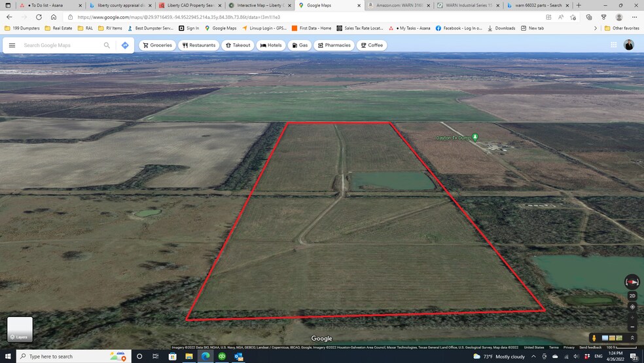Zoom out on the map
The width and height of the screenshot is (644, 363).
[632, 327]
